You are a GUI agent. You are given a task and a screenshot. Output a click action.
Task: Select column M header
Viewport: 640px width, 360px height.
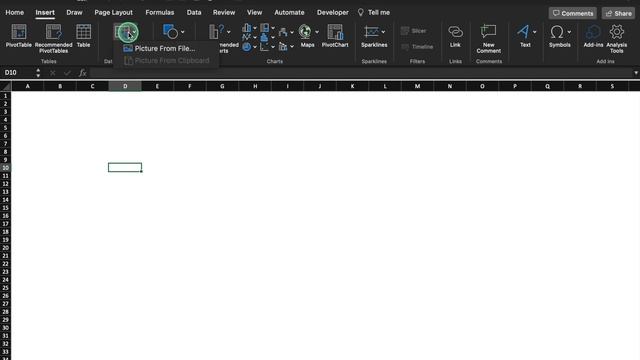pyautogui.click(x=417, y=86)
